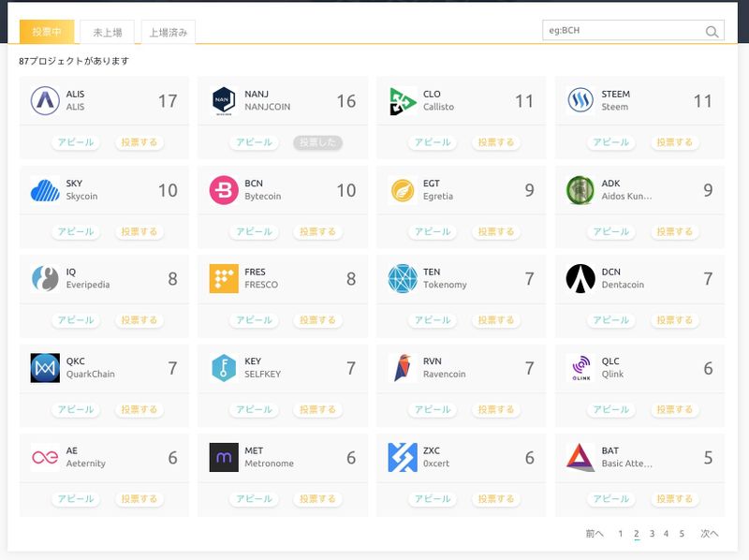Click the NANJCOIN logo icon
The width and height of the screenshot is (749, 560).
coord(224,100)
